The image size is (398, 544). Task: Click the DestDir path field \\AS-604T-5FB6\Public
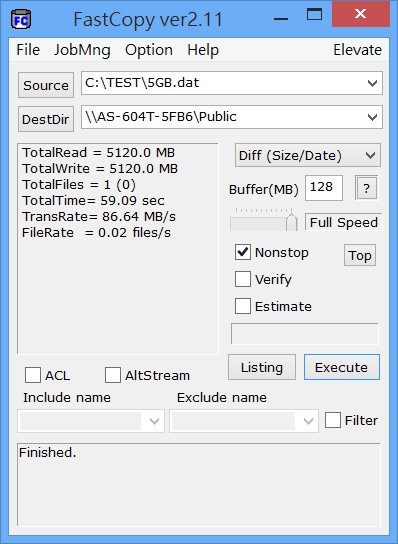click(x=232, y=117)
